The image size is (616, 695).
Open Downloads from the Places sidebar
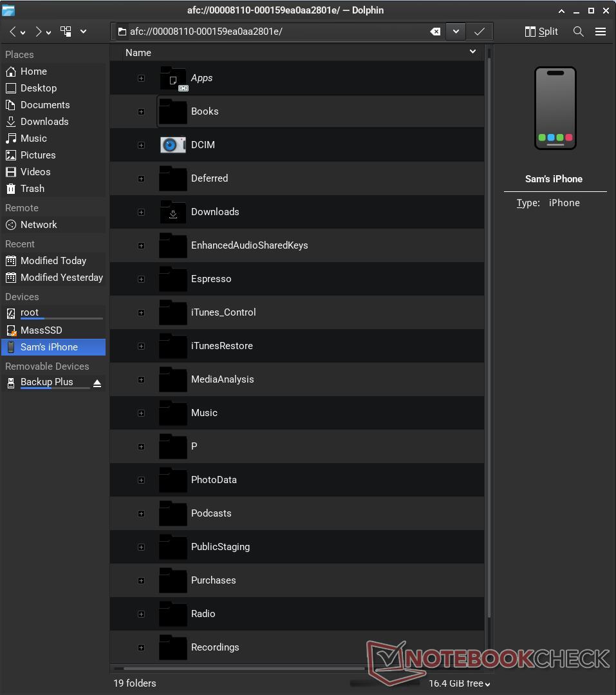(x=43, y=121)
